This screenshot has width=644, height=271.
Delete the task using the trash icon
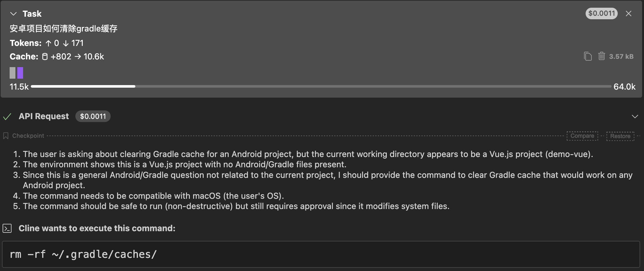601,56
